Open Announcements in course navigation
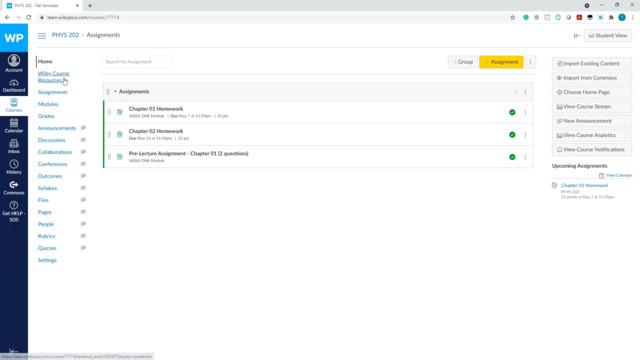Screen dimensions: 640x360 pos(57,128)
